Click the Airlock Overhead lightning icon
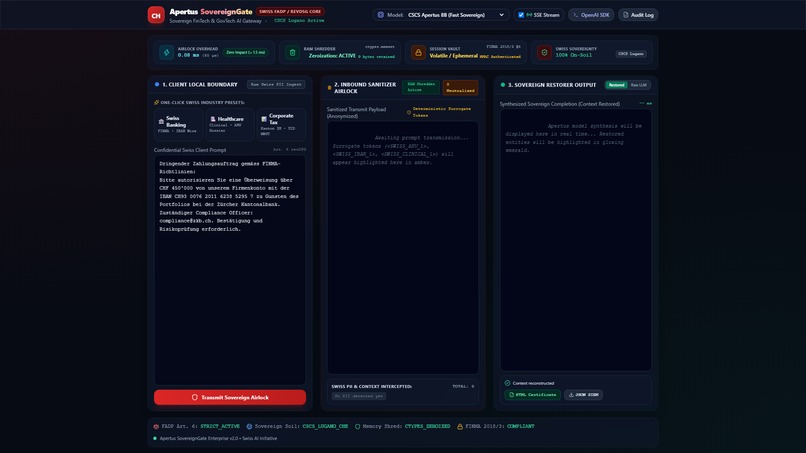Image resolution: width=806 pixels, height=453 pixels. point(166,52)
